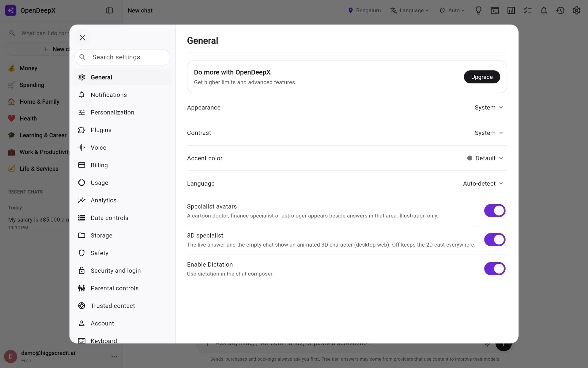The image size is (588, 368).
Task: Click the Safety shield icon
Action: click(x=81, y=253)
